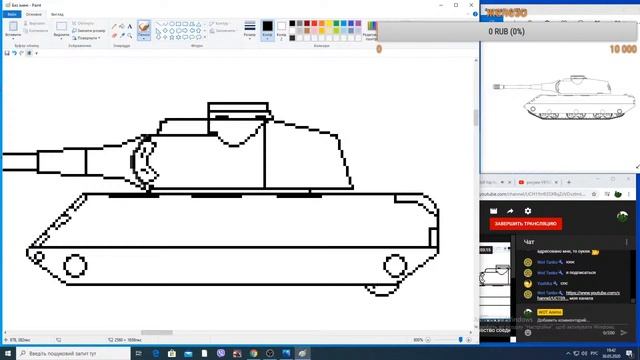Select Color 1 black swatch button
This screenshot has height=360, width=640.
(x=267, y=30)
